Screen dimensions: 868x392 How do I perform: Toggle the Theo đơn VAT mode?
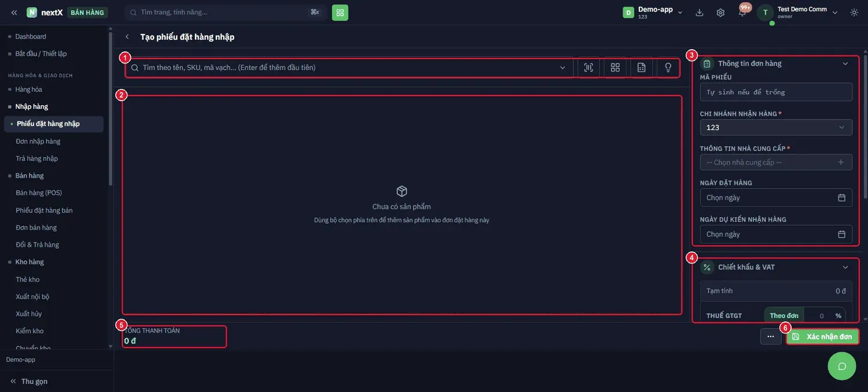pos(784,316)
